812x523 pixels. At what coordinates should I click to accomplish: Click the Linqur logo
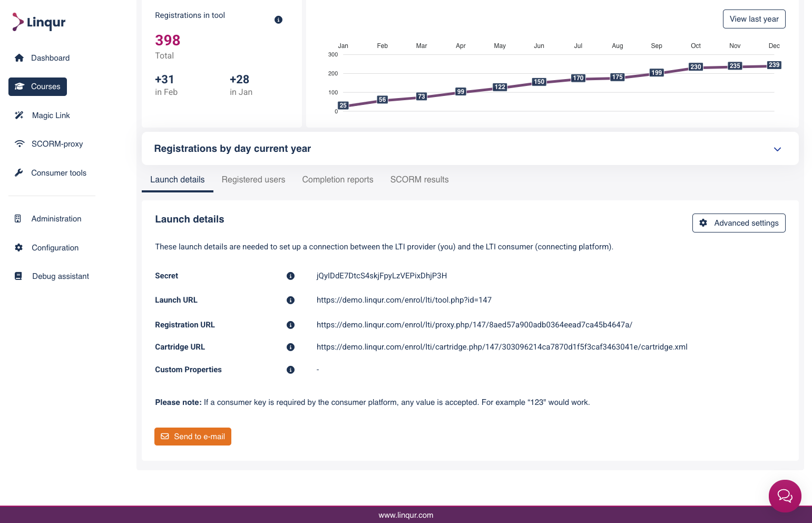39,22
